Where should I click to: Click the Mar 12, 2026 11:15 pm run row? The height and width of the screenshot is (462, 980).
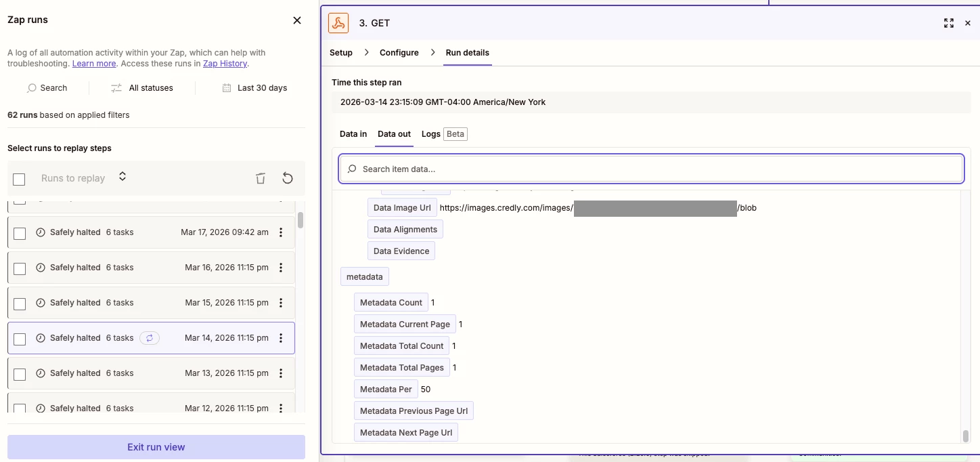click(151, 403)
